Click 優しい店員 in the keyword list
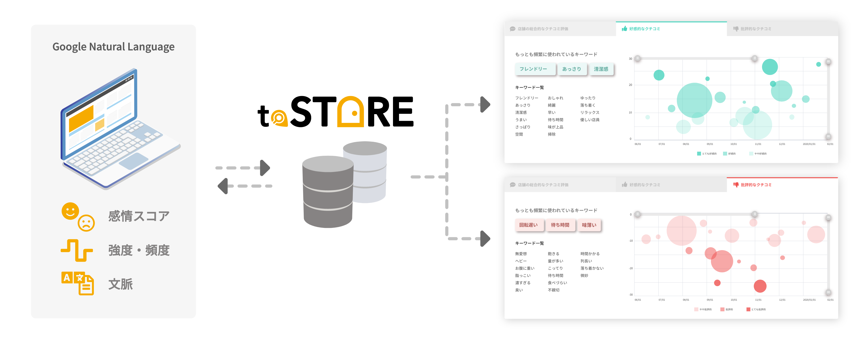 point(590,120)
